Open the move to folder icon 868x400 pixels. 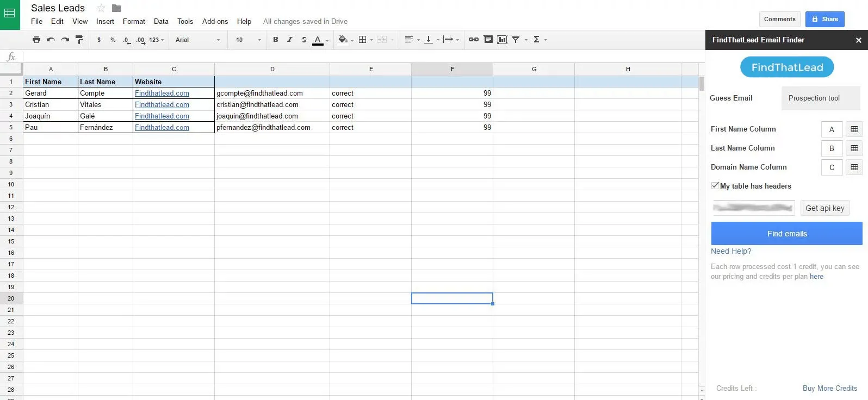coord(116,8)
